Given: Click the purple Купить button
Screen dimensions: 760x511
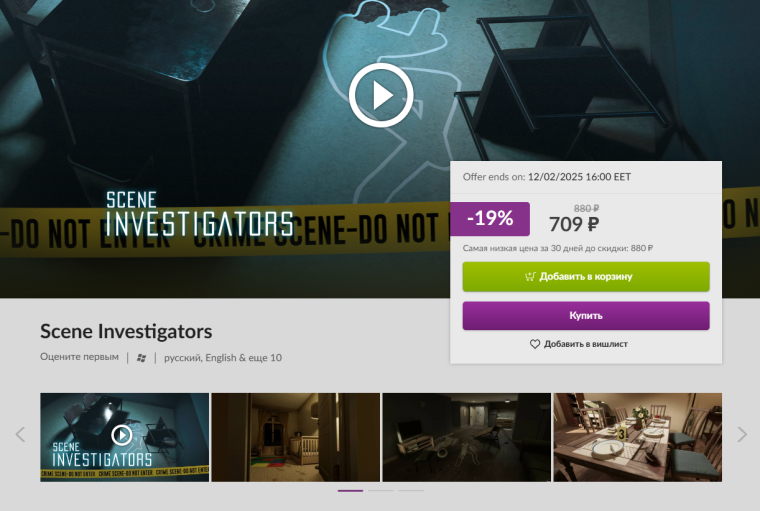Looking at the screenshot, I should coord(586,316).
